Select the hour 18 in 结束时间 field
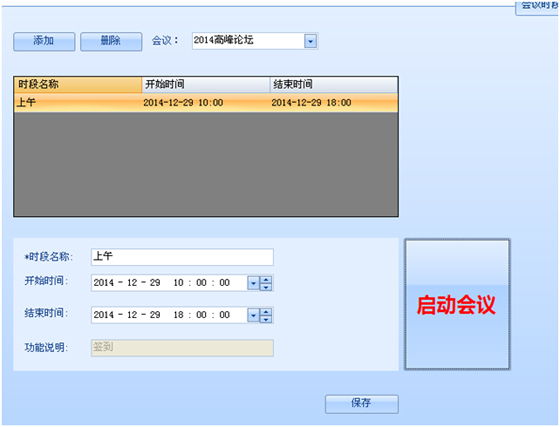This screenshot has width=560, height=427. (x=178, y=315)
